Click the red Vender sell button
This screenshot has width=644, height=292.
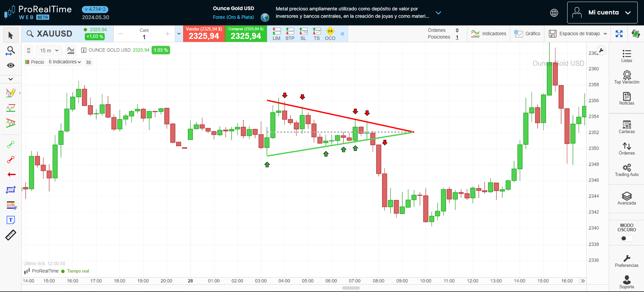tap(204, 34)
